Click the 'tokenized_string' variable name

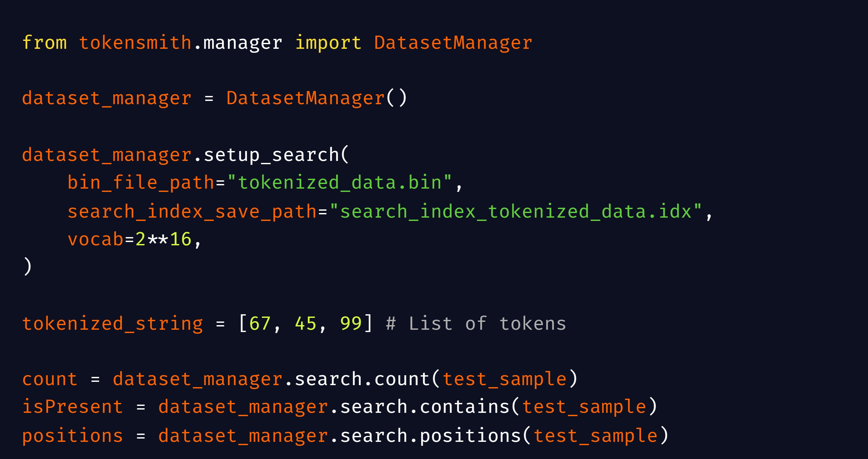click(x=112, y=323)
